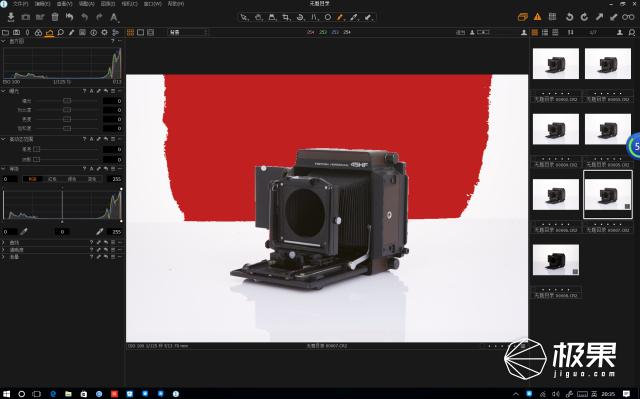Toggle the viewer grid overlay icon

[x=552, y=17]
